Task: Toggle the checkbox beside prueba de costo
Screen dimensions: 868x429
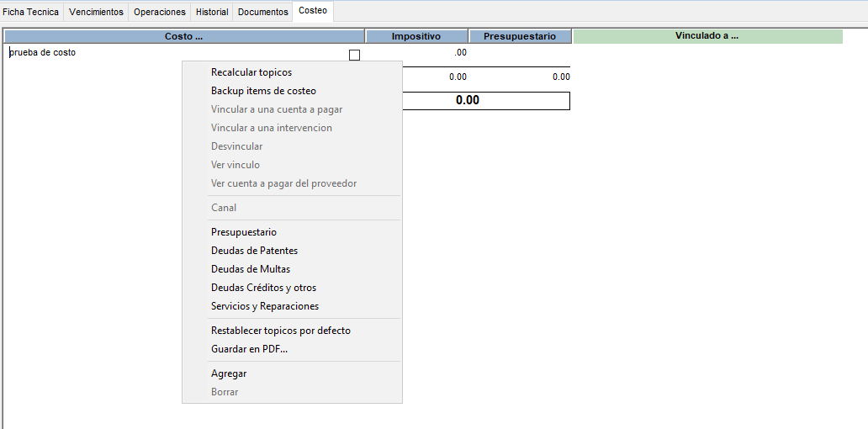Action: point(354,56)
